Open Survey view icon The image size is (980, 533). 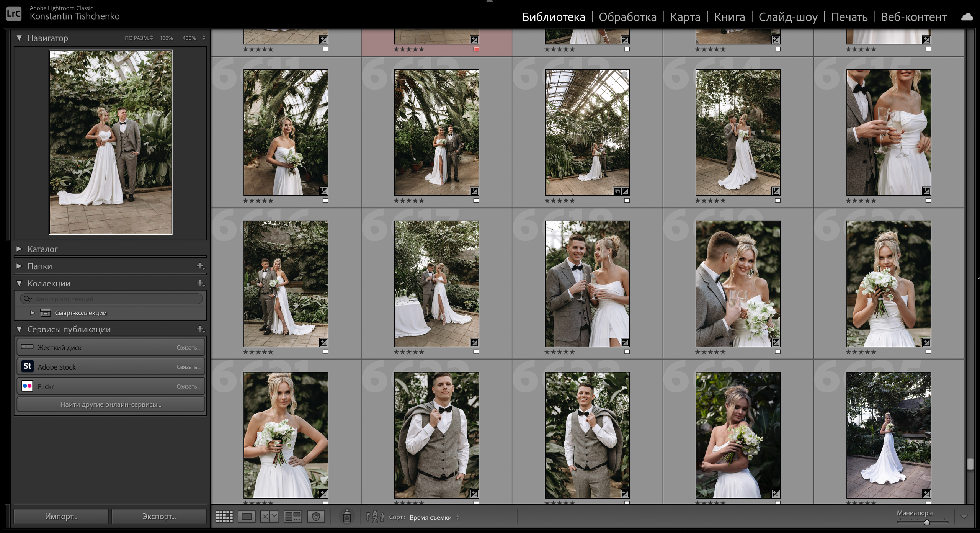coord(292,517)
